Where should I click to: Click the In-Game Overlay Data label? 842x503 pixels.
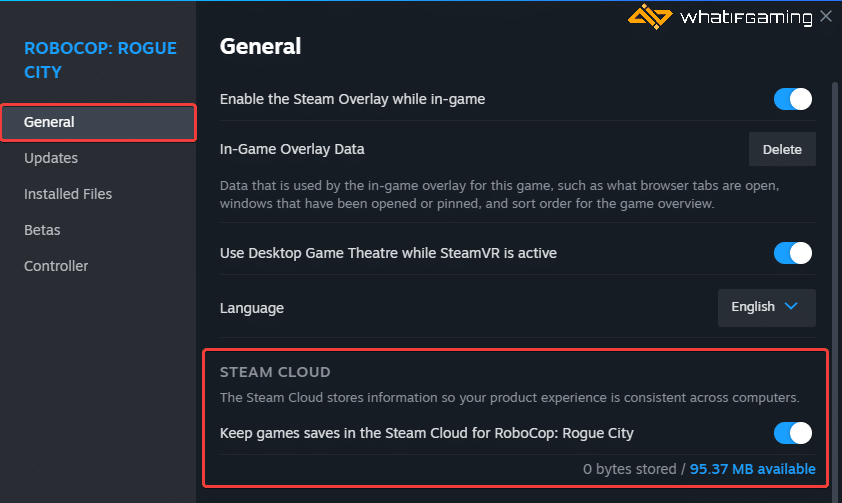coord(292,149)
